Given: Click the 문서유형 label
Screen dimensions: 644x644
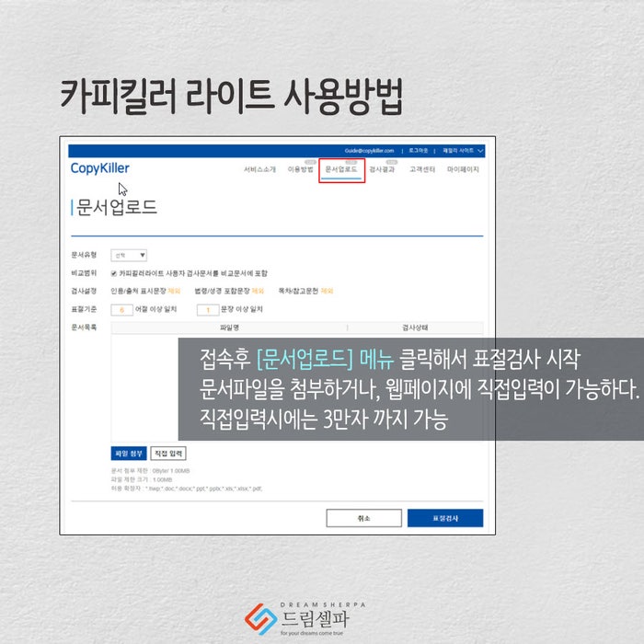Looking at the screenshot, I should tap(85, 255).
